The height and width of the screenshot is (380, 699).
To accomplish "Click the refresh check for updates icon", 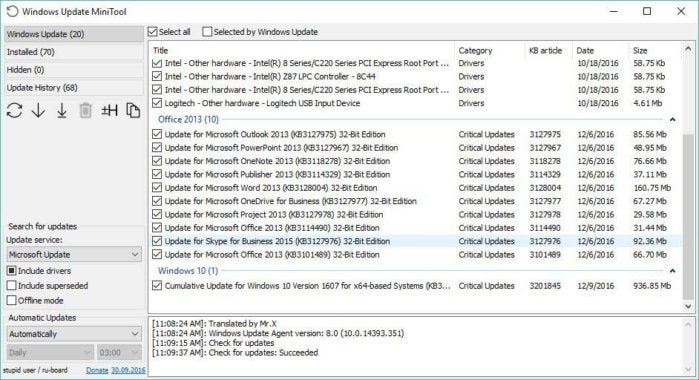I will coord(15,110).
